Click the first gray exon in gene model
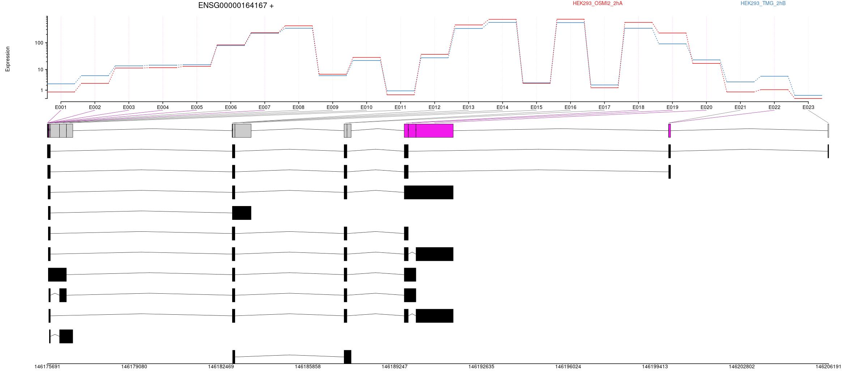The height and width of the screenshot is (373, 868). (x=61, y=131)
